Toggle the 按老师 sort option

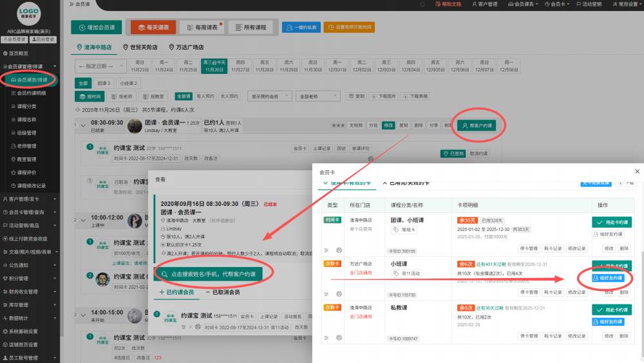[x=122, y=96]
